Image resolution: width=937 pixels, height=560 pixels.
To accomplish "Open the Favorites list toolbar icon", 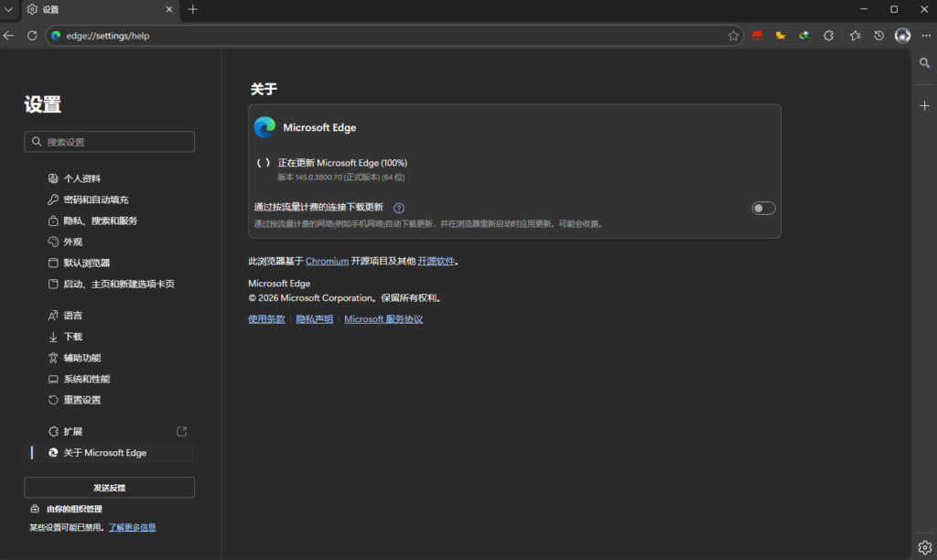I will [x=855, y=36].
